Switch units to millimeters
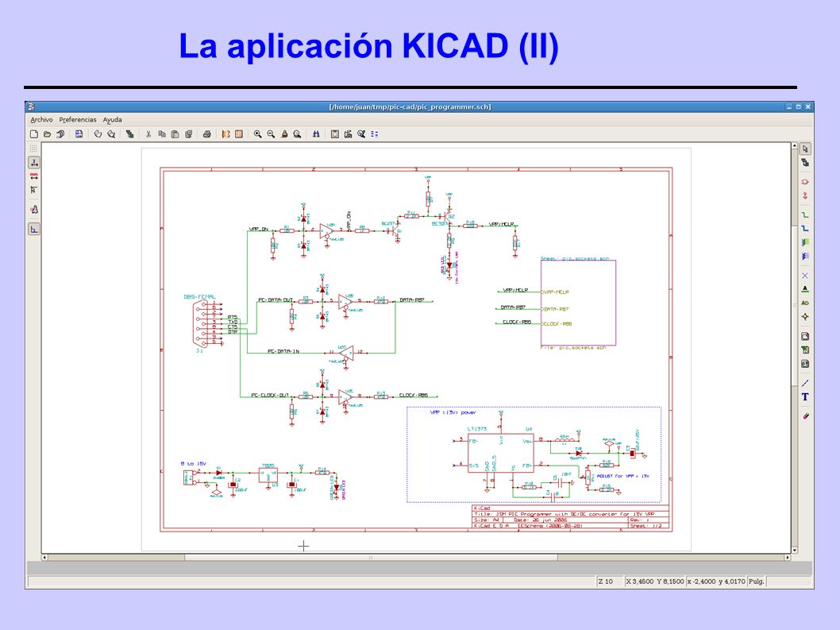Image resolution: width=840 pixels, height=630 pixels. coord(34,176)
